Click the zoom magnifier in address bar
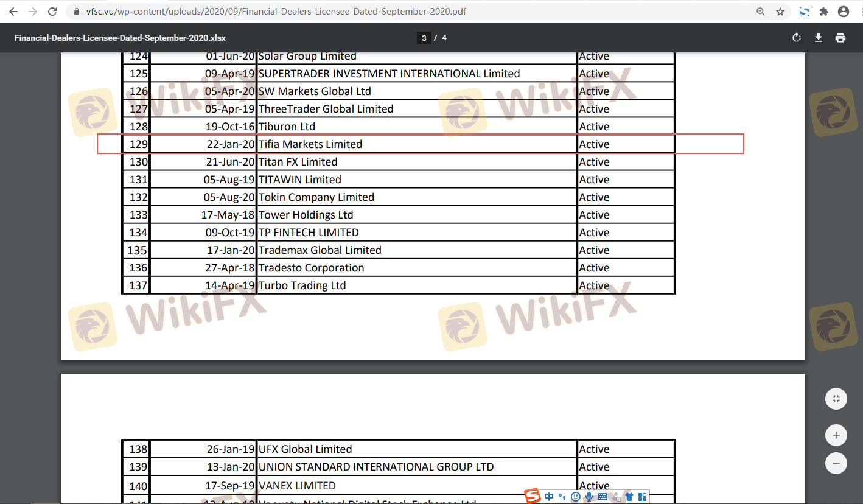Screen dimensions: 863x504 click(760, 12)
